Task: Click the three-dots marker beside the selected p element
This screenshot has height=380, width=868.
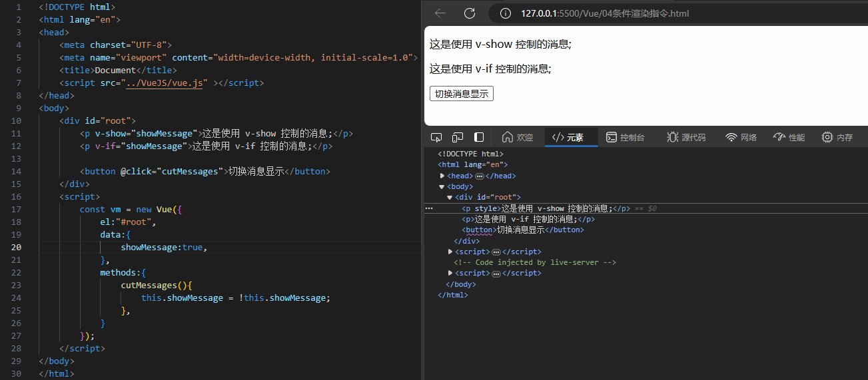Action: point(429,208)
